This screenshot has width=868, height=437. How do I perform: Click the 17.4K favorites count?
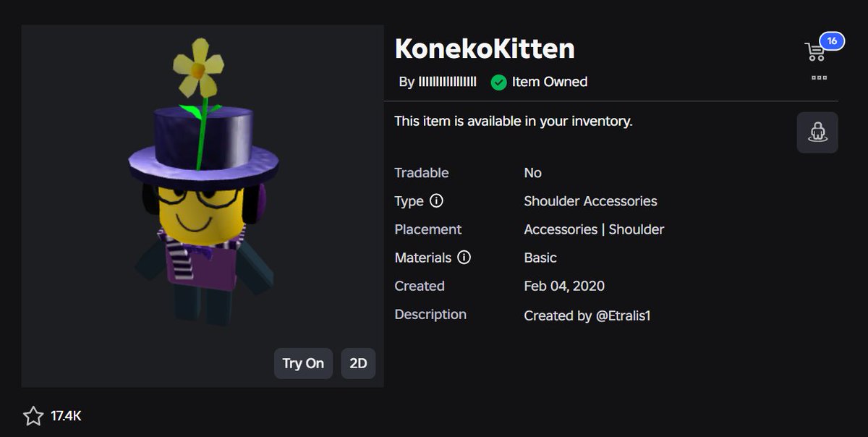[x=66, y=416]
